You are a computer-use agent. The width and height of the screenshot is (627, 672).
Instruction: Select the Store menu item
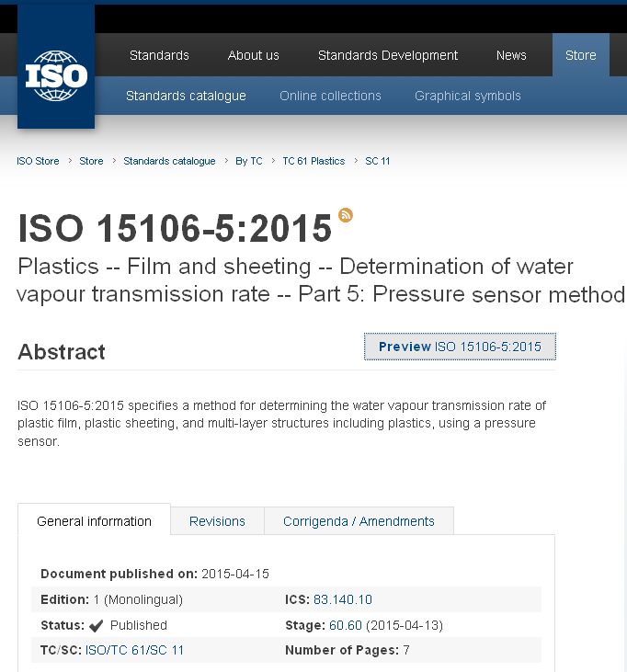580,55
